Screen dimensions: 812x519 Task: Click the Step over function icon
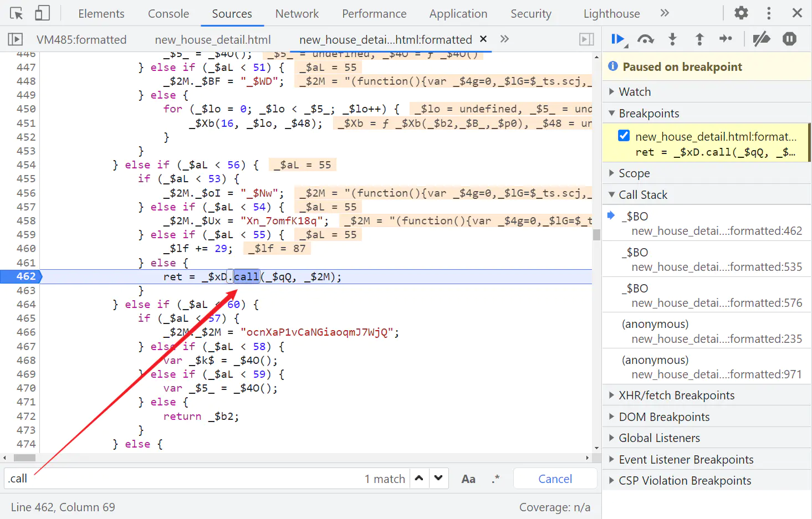click(x=645, y=39)
